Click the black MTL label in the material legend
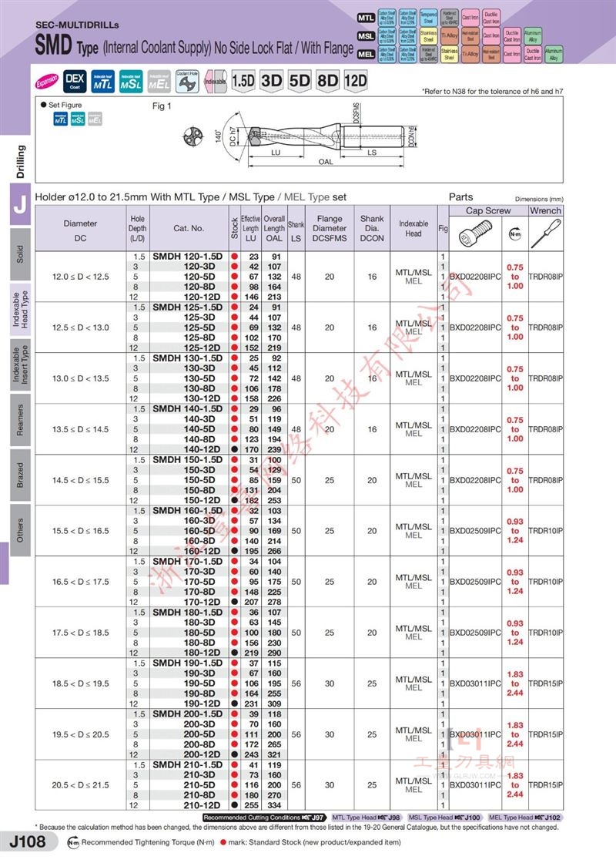 [367, 18]
